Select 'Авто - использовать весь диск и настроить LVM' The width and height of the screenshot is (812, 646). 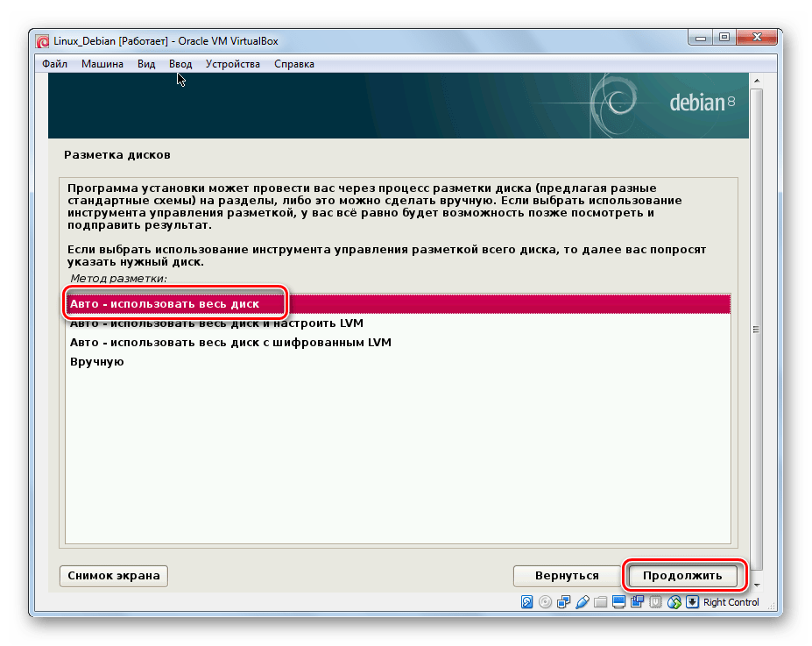pyautogui.click(x=229, y=323)
